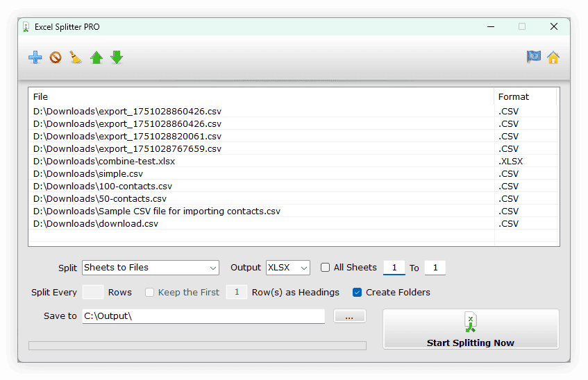Click the Excel Splitter PRO title icon
The width and height of the screenshot is (588, 380).
click(x=26, y=27)
